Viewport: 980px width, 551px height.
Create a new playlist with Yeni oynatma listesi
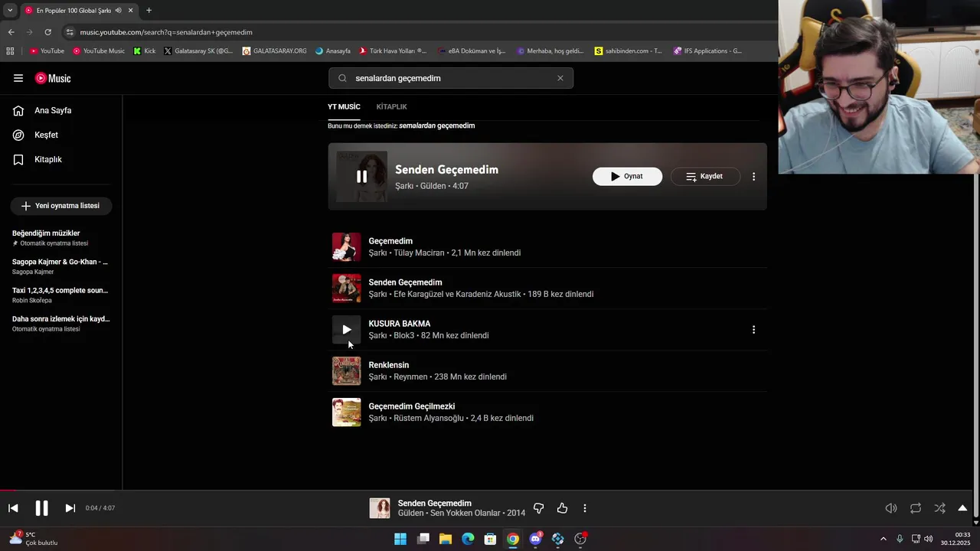[x=61, y=206]
